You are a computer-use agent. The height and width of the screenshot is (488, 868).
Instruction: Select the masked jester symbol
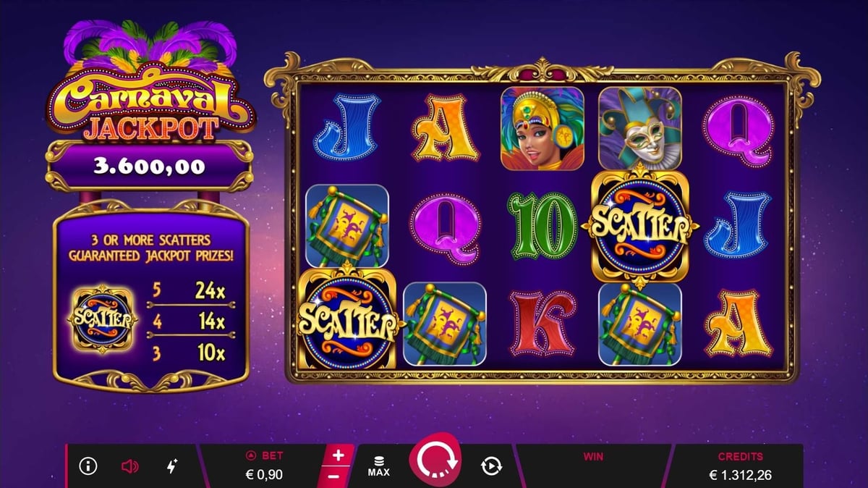(640, 128)
